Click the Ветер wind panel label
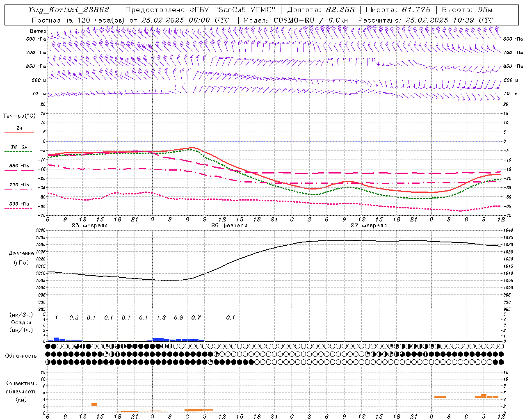 coord(38,31)
